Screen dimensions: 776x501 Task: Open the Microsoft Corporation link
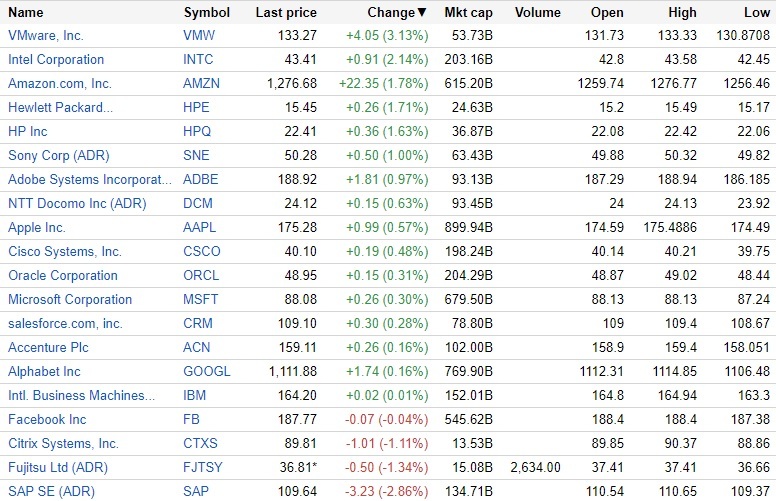[x=70, y=299]
